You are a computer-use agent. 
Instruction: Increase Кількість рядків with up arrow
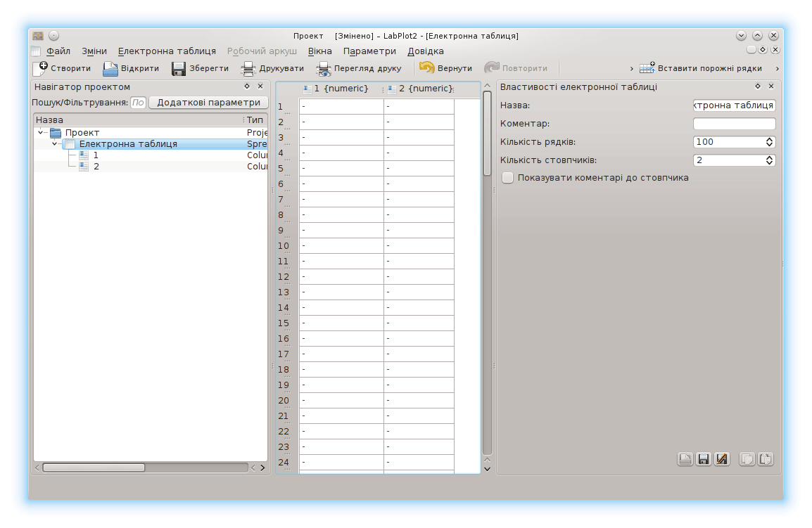click(770, 139)
